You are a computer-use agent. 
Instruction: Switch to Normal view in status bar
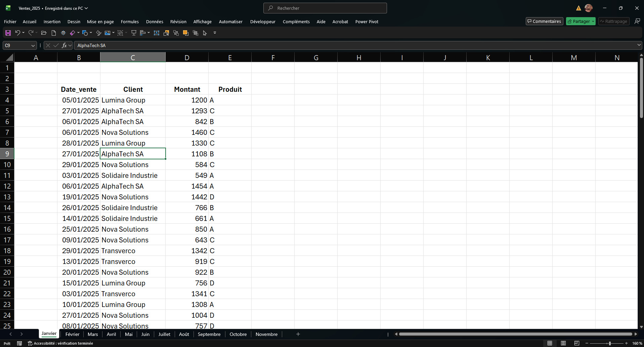click(550, 343)
